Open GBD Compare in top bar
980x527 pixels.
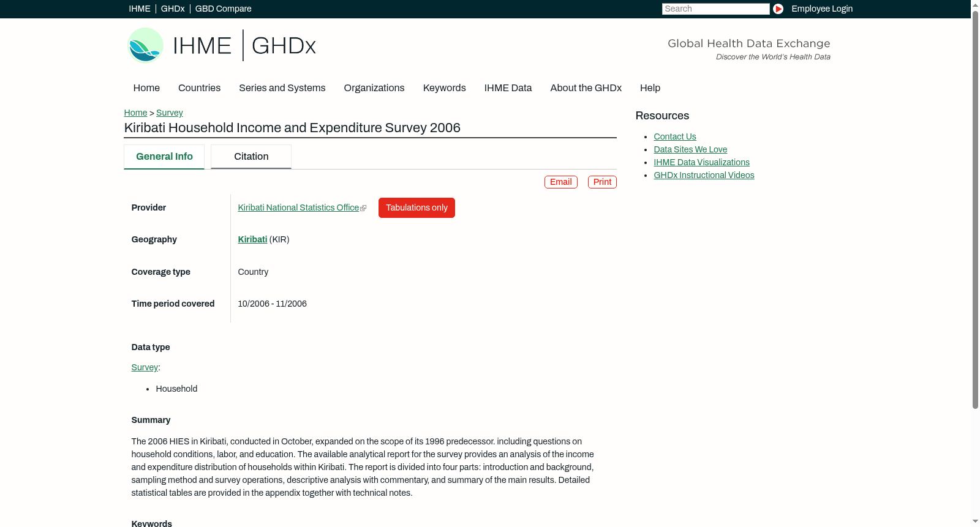click(224, 9)
